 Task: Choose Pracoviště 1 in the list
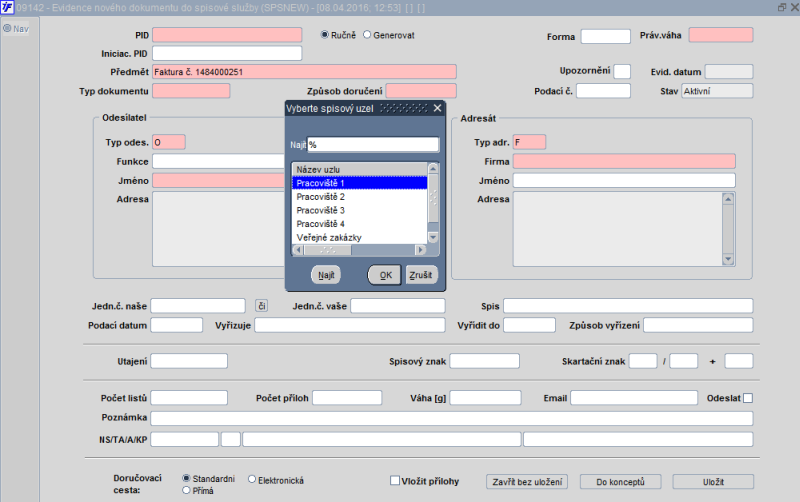(x=359, y=183)
